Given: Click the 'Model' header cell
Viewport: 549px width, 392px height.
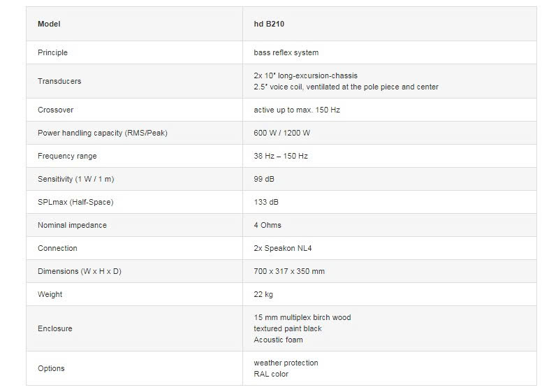Looking at the screenshot, I should (49, 24).
